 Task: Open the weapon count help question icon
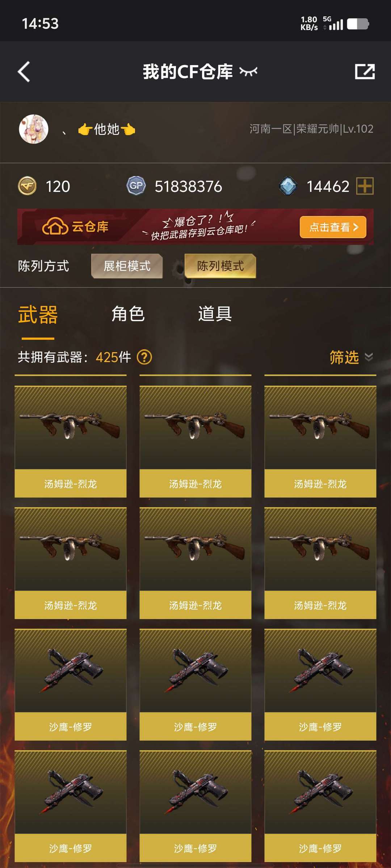[x=144, y=357]
